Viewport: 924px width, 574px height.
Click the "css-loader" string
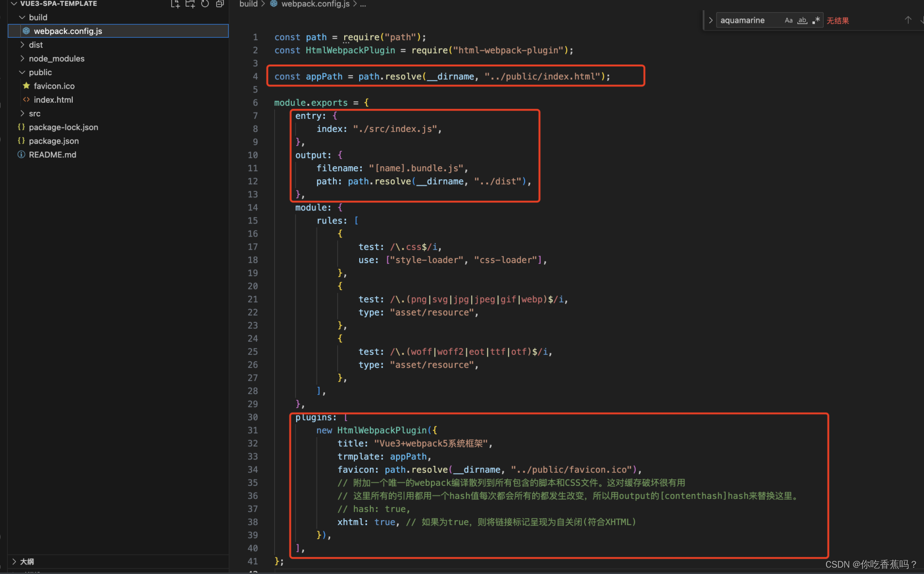[x=506, y=260]
